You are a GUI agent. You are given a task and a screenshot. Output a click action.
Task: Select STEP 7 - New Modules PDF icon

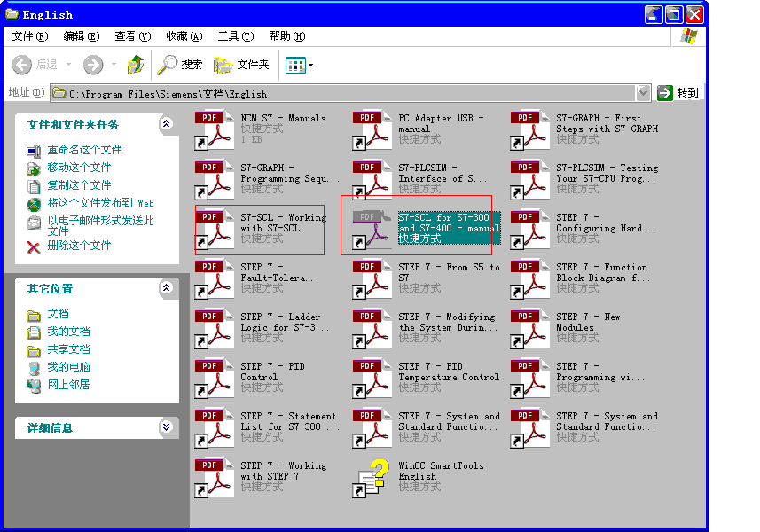(529, 328)
